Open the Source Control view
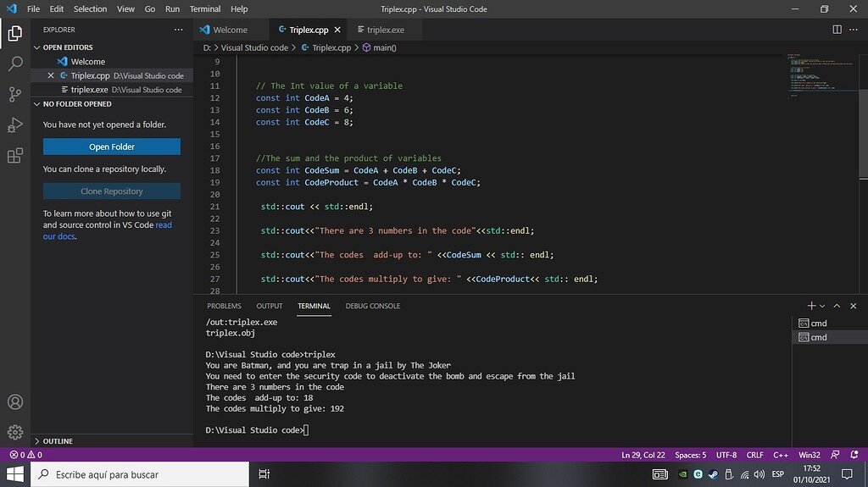The width and height of the screenshot is (868, 487). point(14,94)
